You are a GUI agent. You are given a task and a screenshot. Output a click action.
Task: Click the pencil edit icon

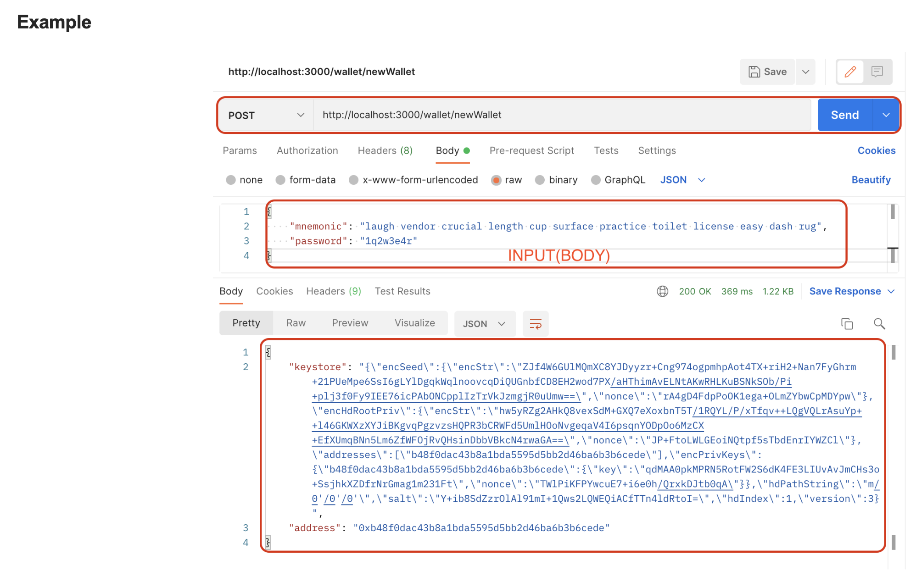coord(850,72)
